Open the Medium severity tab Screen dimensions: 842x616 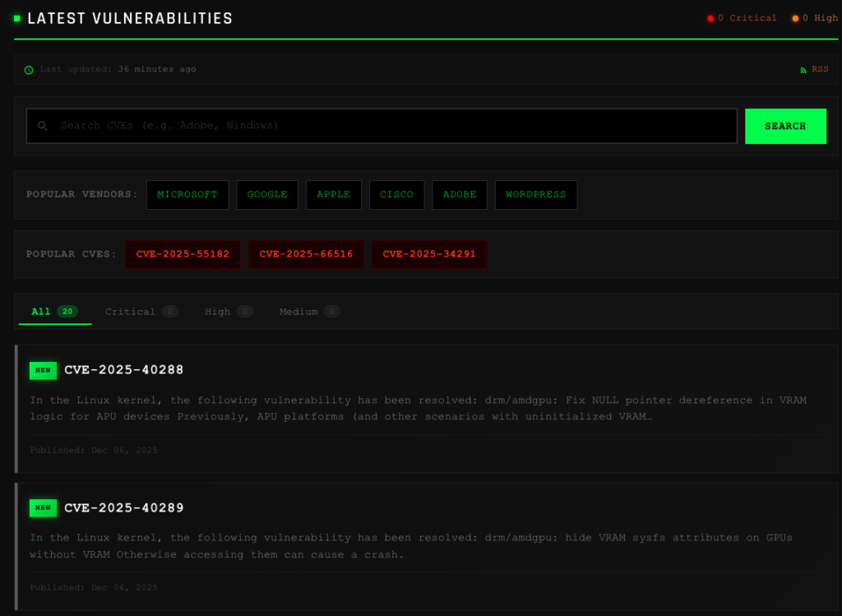pos(309,312)
